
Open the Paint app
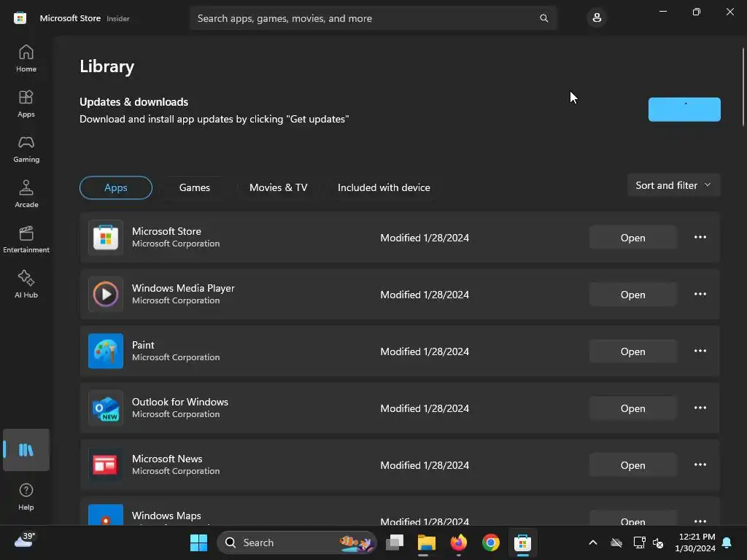[632, 351]
